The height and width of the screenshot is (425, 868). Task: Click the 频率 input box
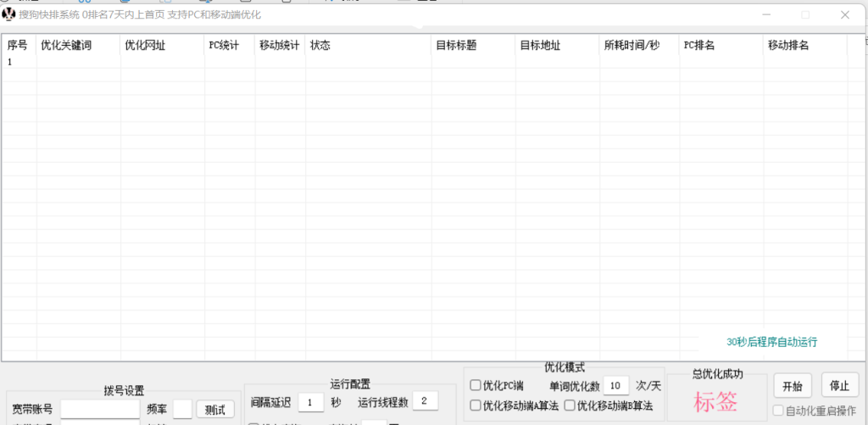point(182,410)
